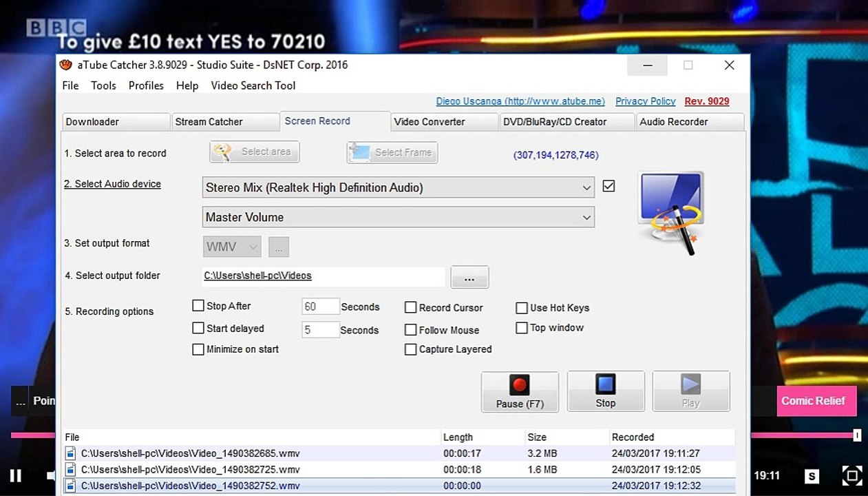This screenshot has width=868, height=496.
Task: Click the output folder path C:\Users\shell-pc\Videos
Action: 258,276
